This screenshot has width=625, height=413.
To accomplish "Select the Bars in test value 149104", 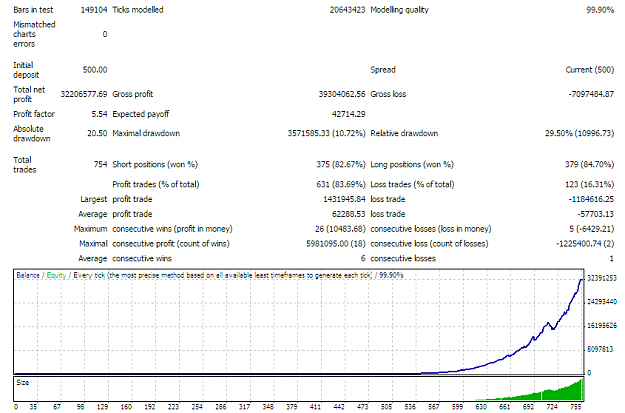I will pos(94,10).
